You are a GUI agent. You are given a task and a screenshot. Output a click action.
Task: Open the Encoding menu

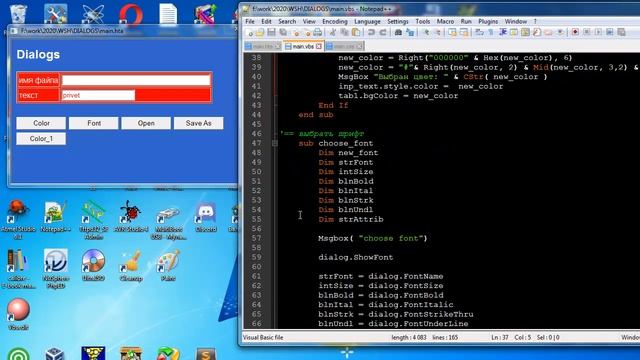tap(335, 21)
